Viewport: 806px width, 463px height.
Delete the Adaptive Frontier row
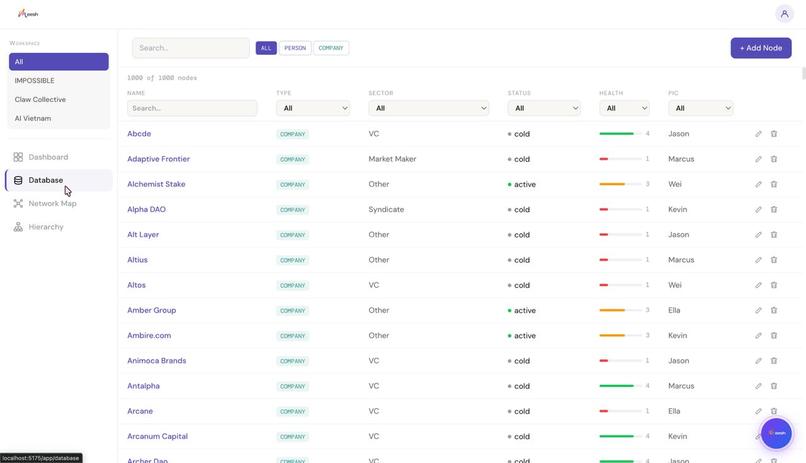[774, 159]
